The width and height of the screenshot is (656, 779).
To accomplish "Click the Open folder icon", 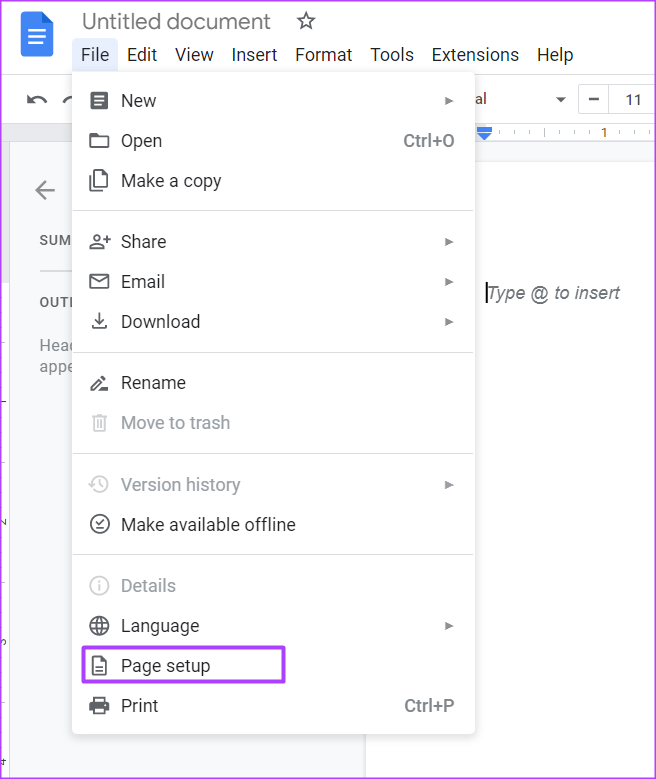I will coord(99,141).
